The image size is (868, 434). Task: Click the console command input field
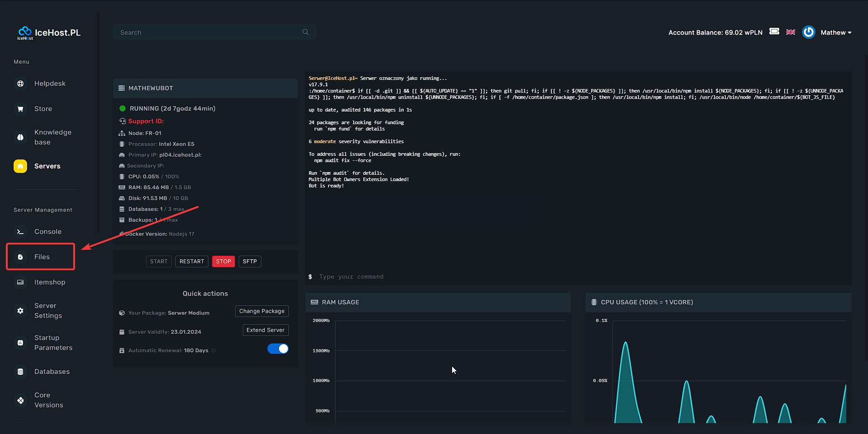pyautogui.click(x=452, y=277)
